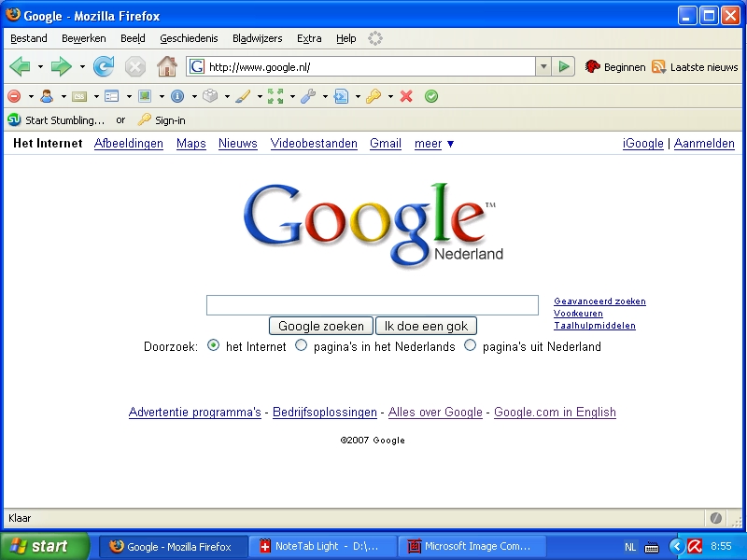Click the grey Stop loading icon

pyautogui.click(x=135, y=66)
